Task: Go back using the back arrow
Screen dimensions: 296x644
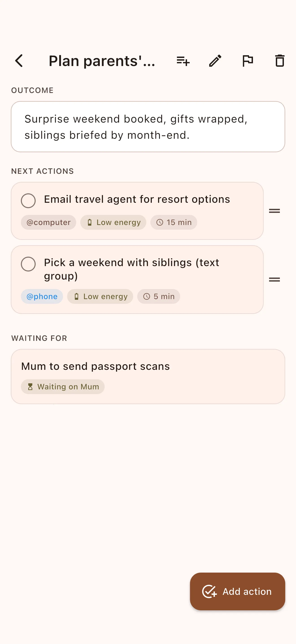Action: (x=19, y=61)
